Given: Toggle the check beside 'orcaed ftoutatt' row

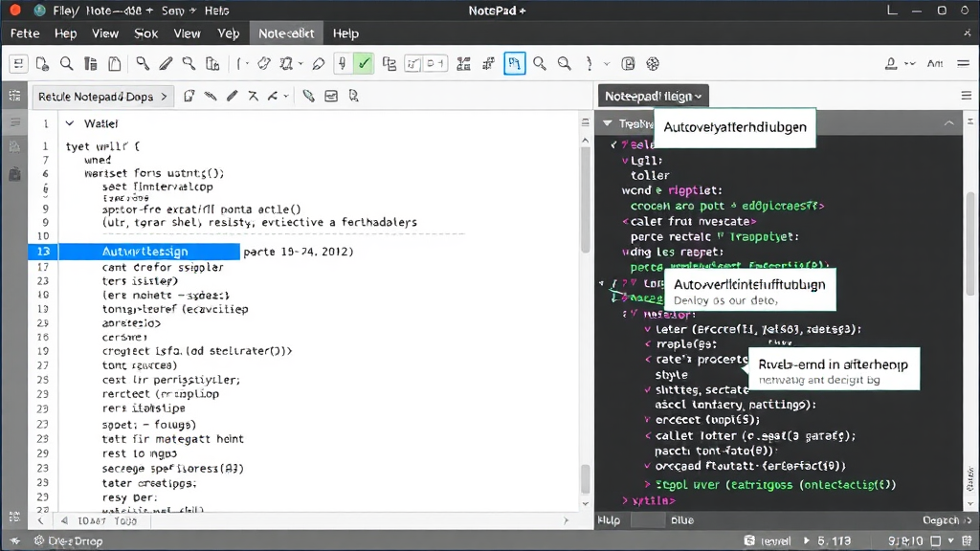Looking at the screenshot, I should pyautogui.click(x=648, y=466).
